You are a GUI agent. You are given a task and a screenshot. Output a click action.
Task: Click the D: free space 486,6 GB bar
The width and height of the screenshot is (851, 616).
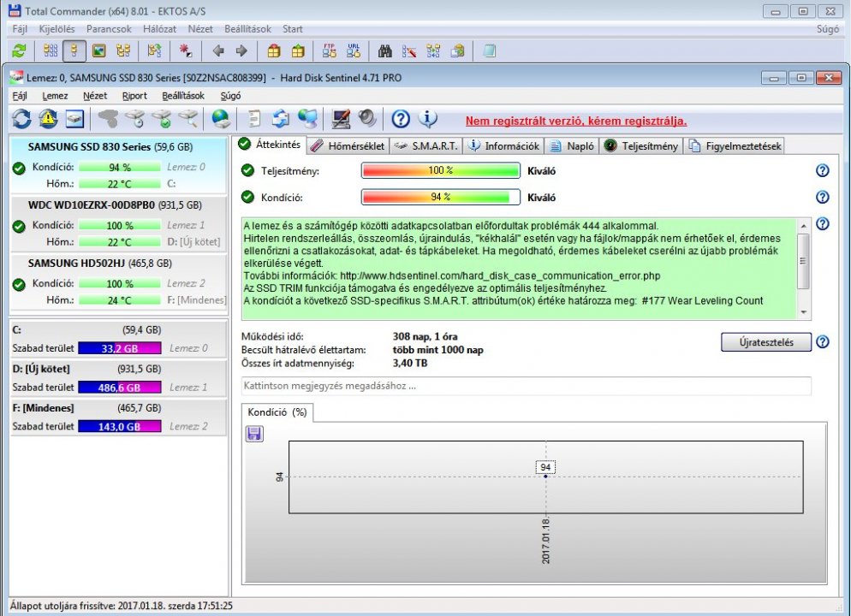(119, 388)
